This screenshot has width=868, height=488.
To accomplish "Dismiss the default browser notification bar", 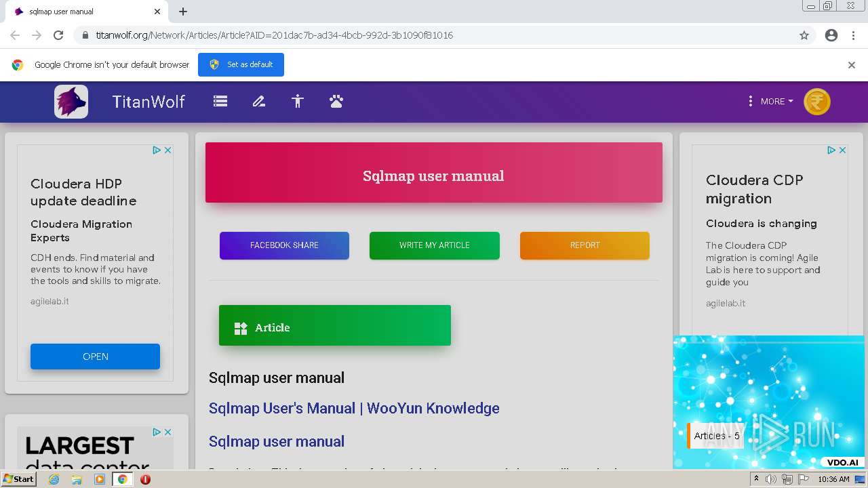I will (x=852, y=65).
